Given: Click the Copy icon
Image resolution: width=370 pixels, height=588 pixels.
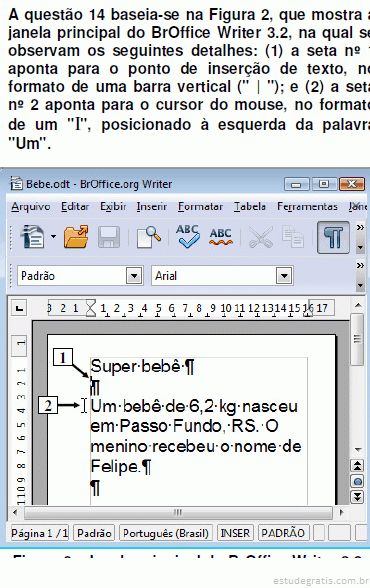Looking at the screenshot, I should pyautogui.click(x=293, y=237).
